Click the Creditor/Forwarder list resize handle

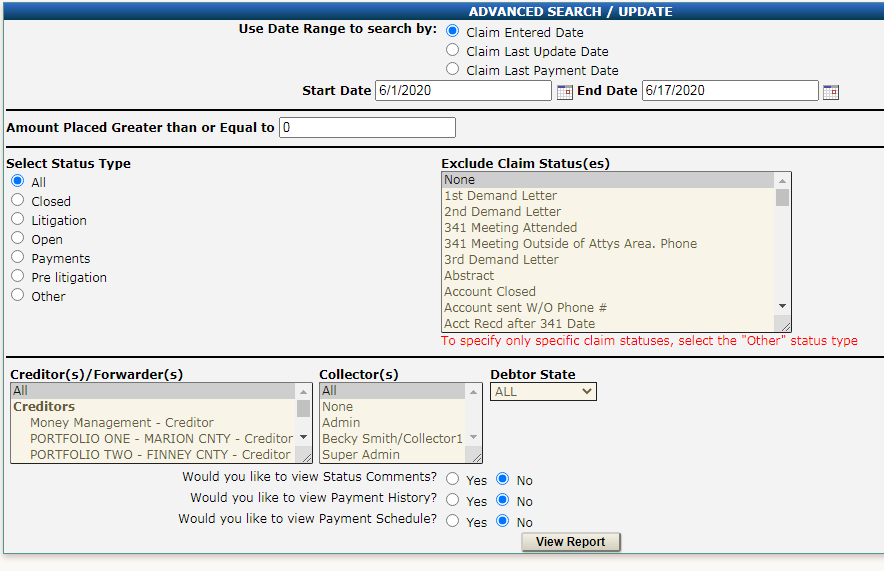point(306,456)
